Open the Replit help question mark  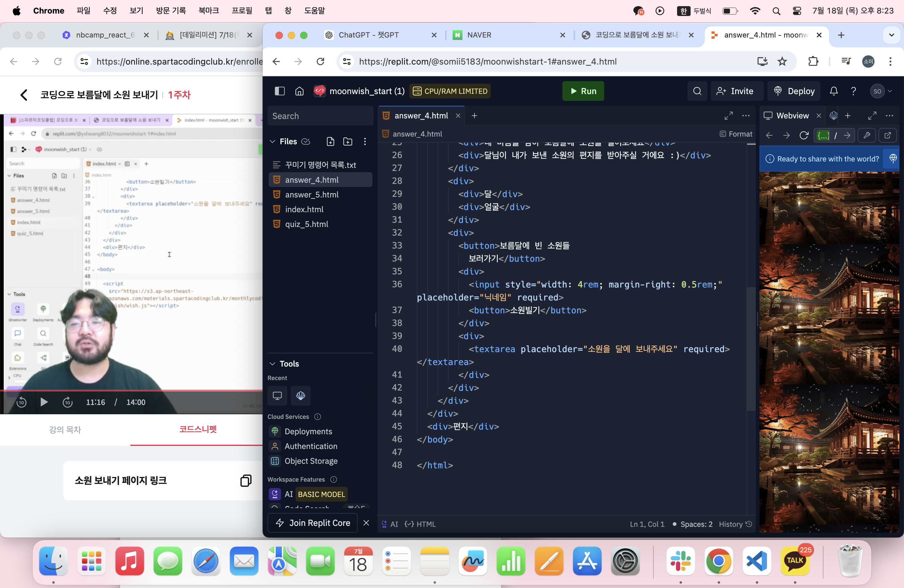coord(854,91)
